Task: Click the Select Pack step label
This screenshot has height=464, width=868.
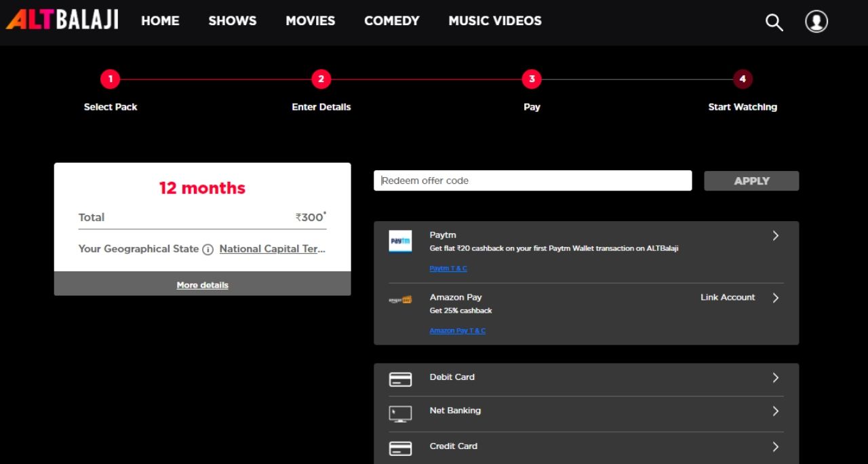Action: coord(111,107)
